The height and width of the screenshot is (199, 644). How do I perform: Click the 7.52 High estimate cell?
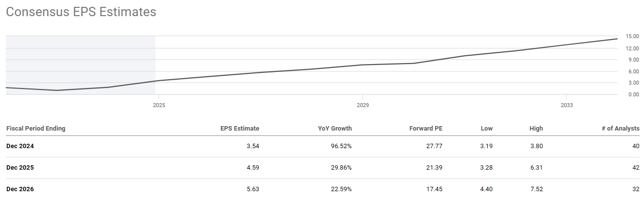(x=536, y=189)
